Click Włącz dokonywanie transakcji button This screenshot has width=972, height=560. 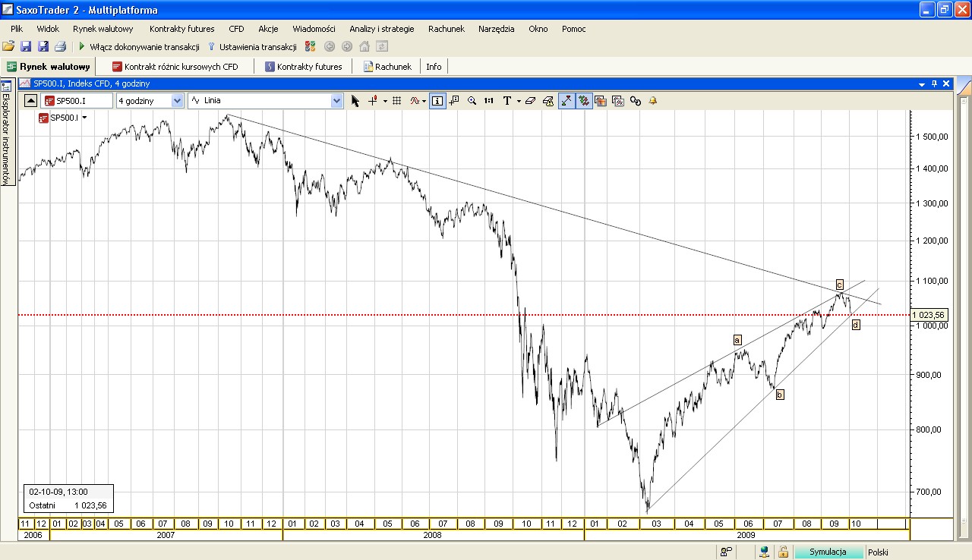[x=140, y=46]
